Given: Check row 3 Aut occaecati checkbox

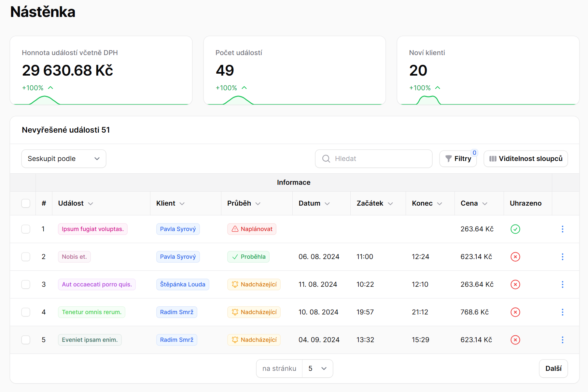Looking at the screenshot, I should click(x=26, y=284).
